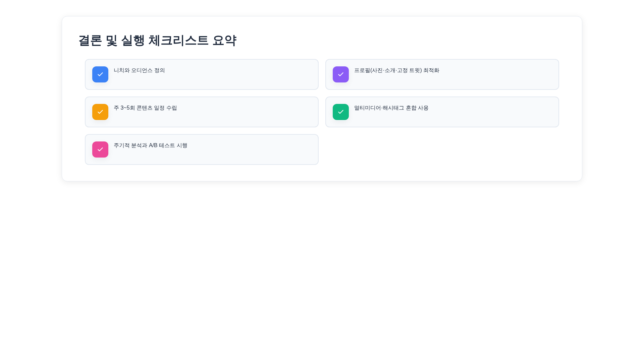Select the check icon beside 주기적 분석과 A/B 테스트 시행

(100, 149)
